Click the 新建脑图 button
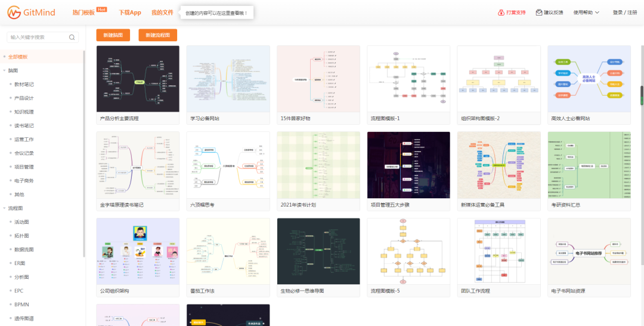 pos(113,35)
